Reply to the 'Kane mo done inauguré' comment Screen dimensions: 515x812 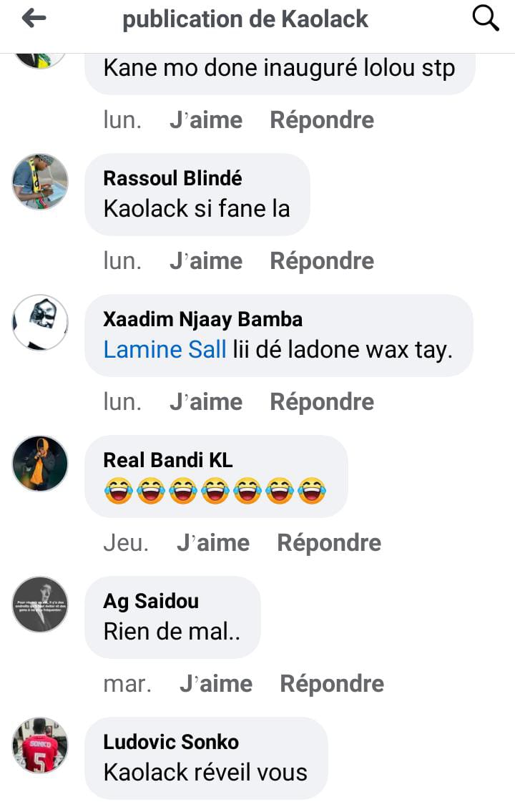322,119
